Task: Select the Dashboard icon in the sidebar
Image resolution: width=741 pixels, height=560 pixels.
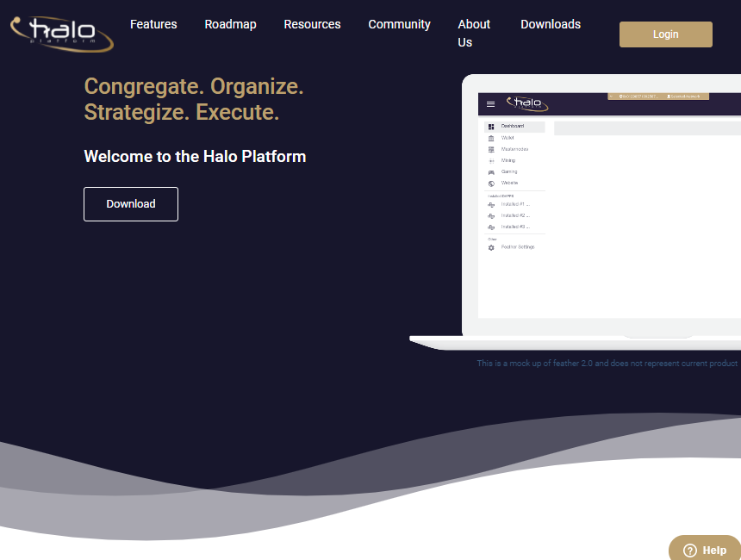Action: tap(491, 126)
